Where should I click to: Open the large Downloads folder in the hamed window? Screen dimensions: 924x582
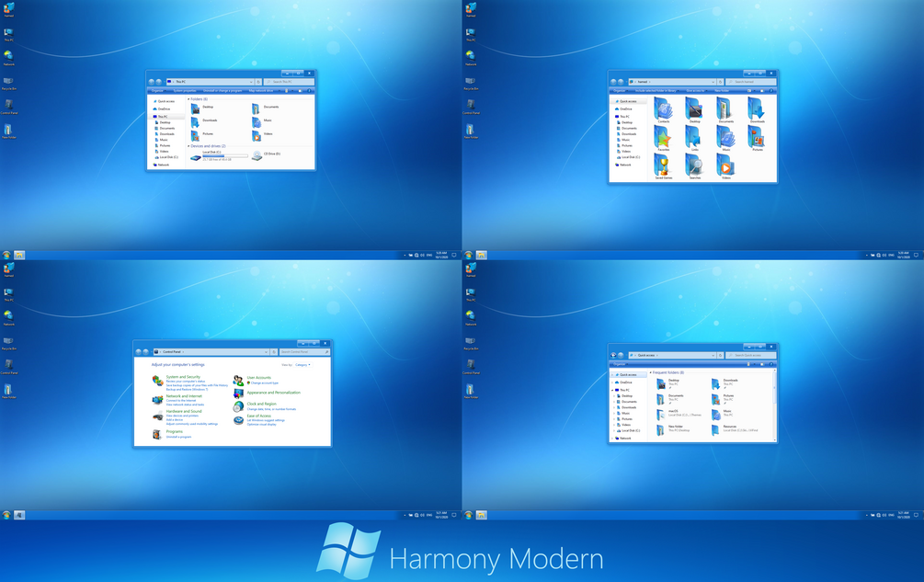coord(756,108)
